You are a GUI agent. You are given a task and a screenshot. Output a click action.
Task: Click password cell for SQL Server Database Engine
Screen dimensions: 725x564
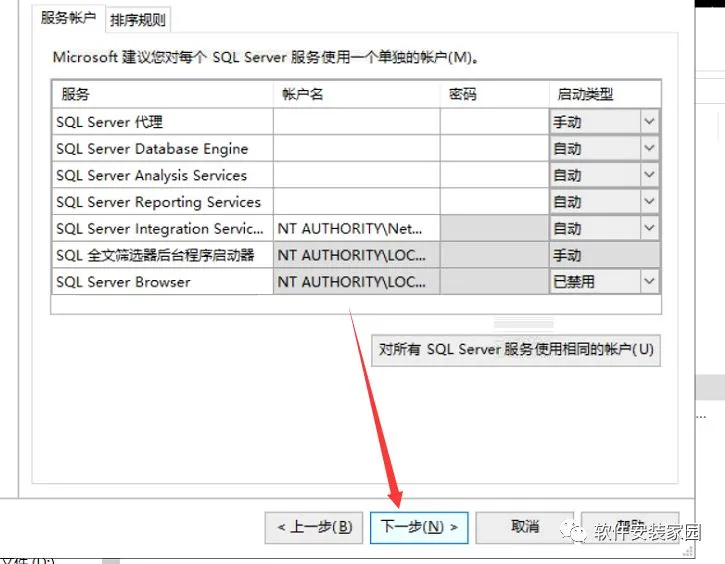(494, 148)
